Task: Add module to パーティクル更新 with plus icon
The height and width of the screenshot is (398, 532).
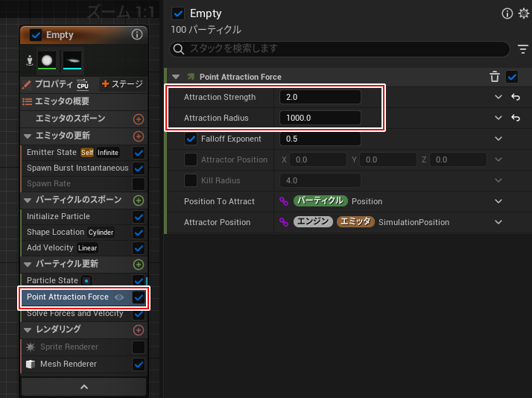Action: coord(138,265)
